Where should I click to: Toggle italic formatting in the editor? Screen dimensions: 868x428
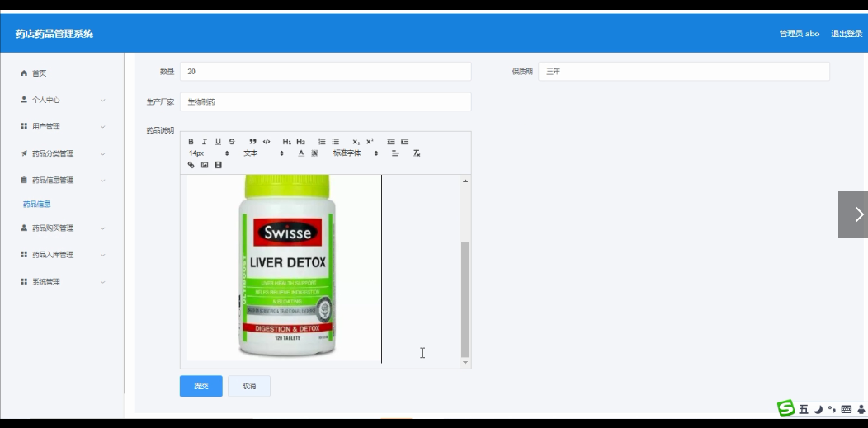tap(205, 142)
